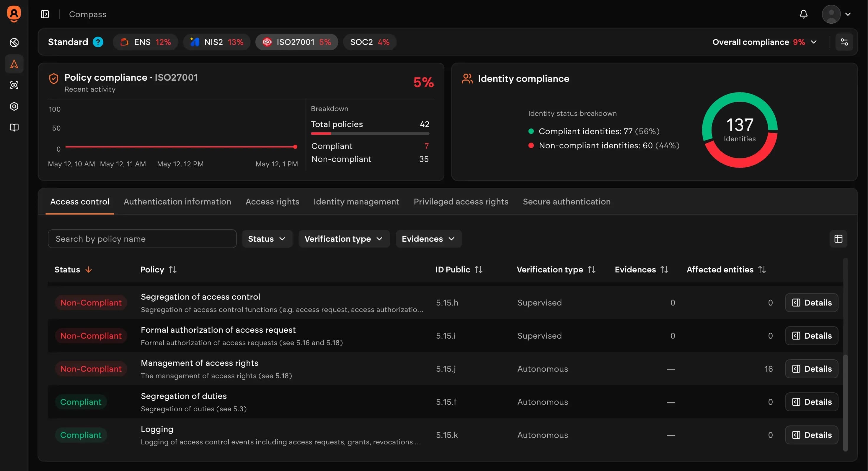Click the orange app logo in sidebar
The image size is (868, 471).
[14, 14]
